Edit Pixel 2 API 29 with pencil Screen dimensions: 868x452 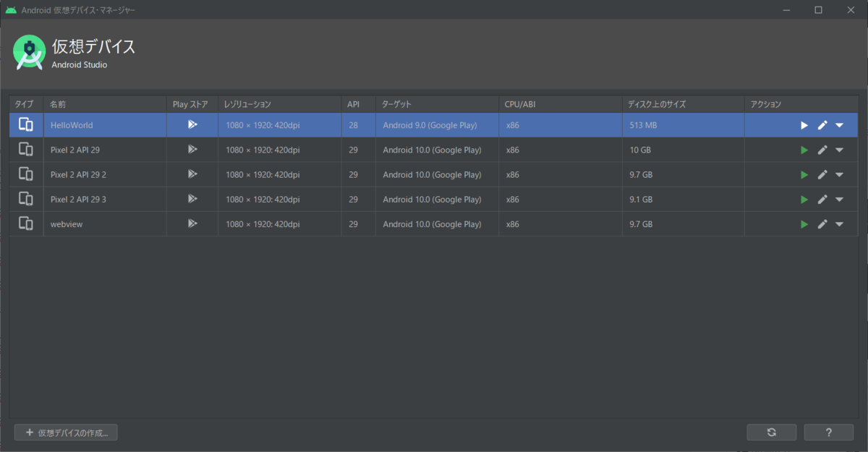point(822,150)
